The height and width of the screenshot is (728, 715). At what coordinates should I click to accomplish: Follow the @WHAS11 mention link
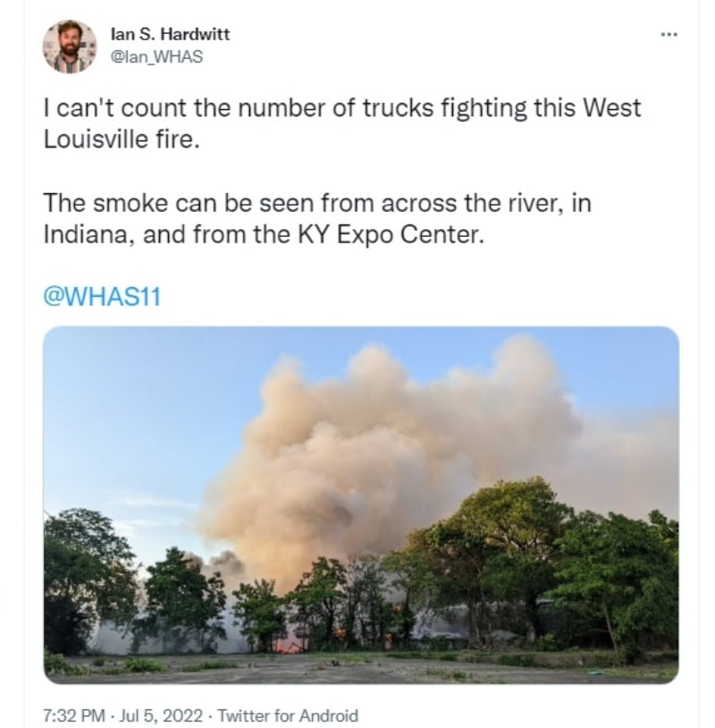[x=102, y=296]
